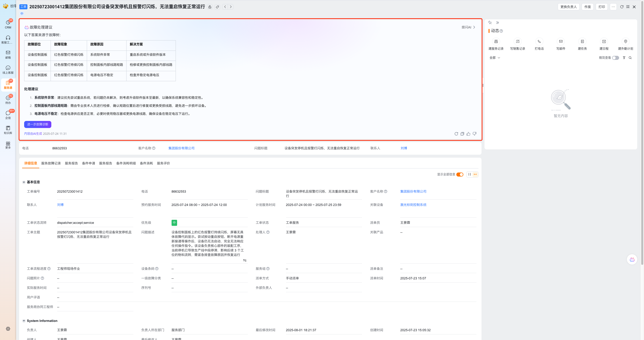The image size is (644, 340).
Task: Toggle 显示全部信息 switch off
Action: click(460, 175)
